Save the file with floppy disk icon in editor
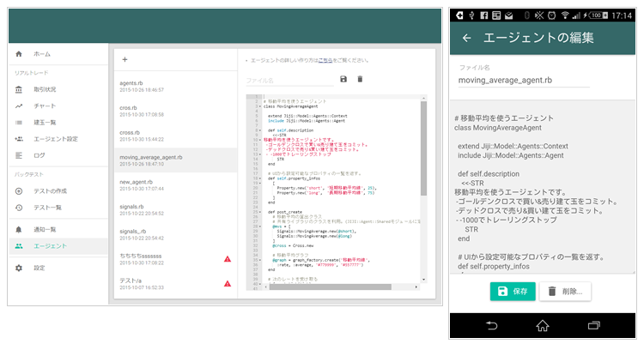 click(x=343, y=79)
